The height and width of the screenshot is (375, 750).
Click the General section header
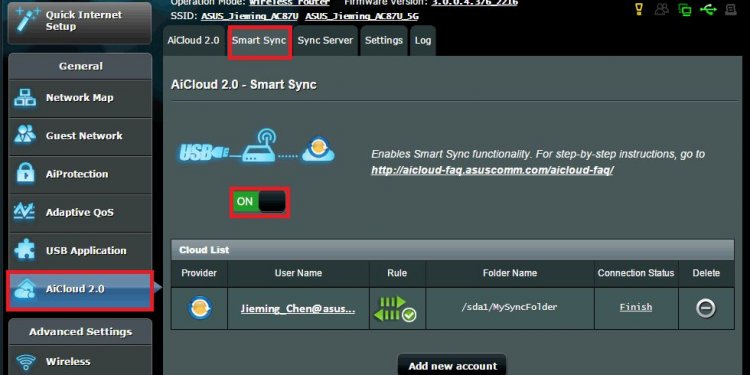coord(80,66)
